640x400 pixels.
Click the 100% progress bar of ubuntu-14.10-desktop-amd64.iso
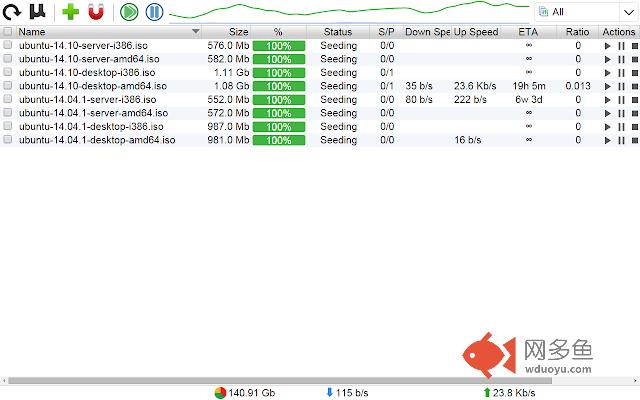[x=279, y=86]
